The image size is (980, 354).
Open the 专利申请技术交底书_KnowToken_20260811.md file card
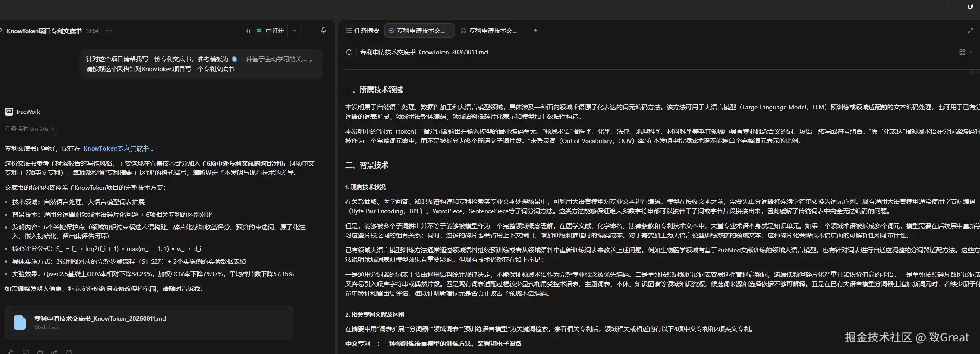pyautogui.click(x=149, y=323)
